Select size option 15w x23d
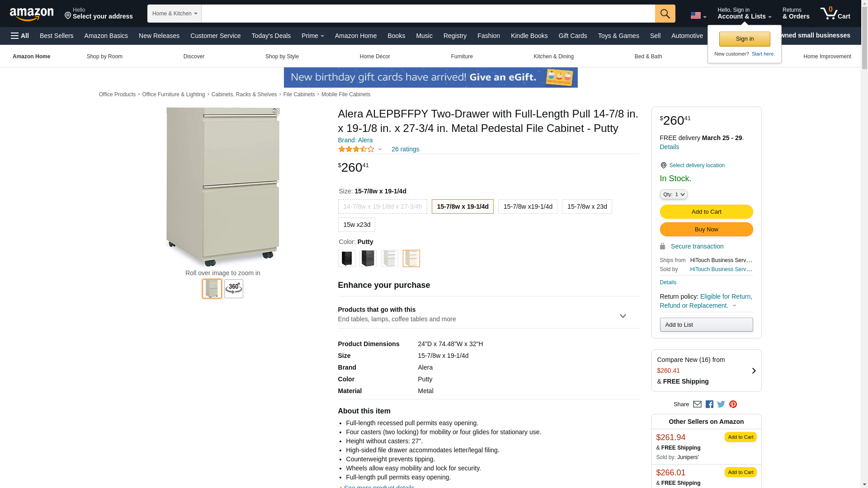Image resolution: width=868 pixels, height=488 pixels. click(356, 225)
